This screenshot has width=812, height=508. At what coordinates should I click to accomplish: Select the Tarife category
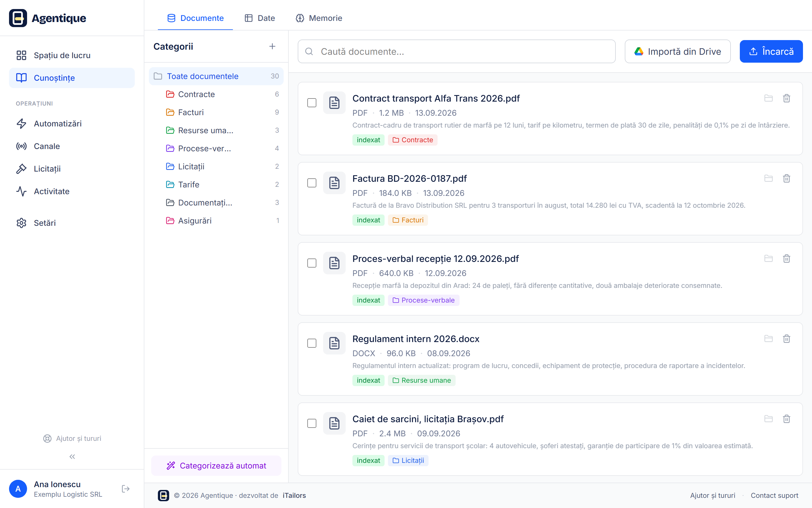click(222, 185)
